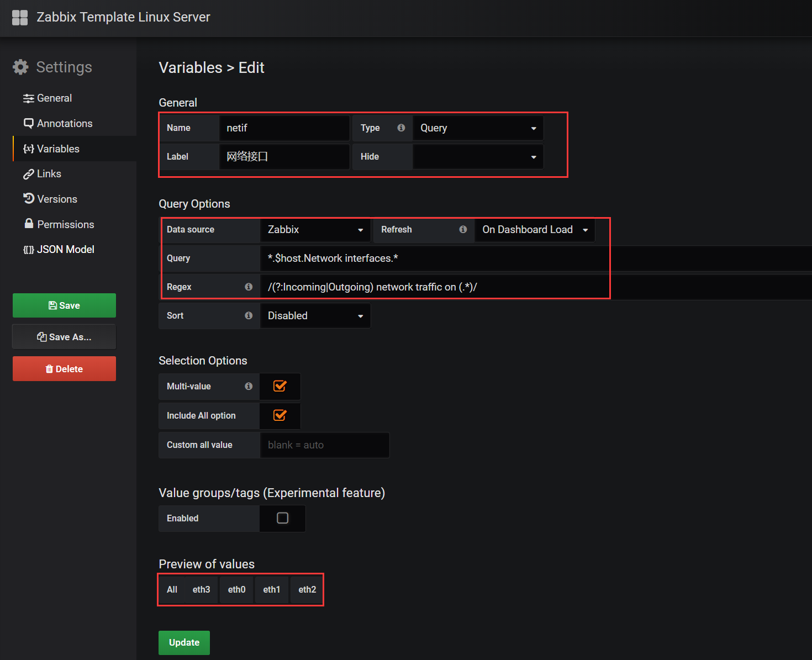
Task: Enable the Value groups/tags checkbox
Action: pos(282,518)
